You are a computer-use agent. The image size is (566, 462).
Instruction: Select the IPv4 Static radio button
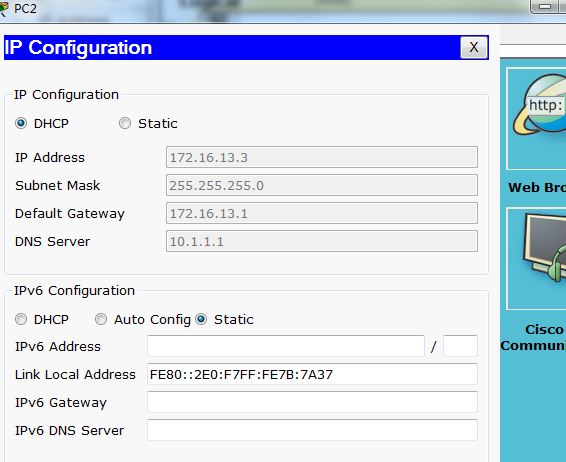(x=125, y=123)
